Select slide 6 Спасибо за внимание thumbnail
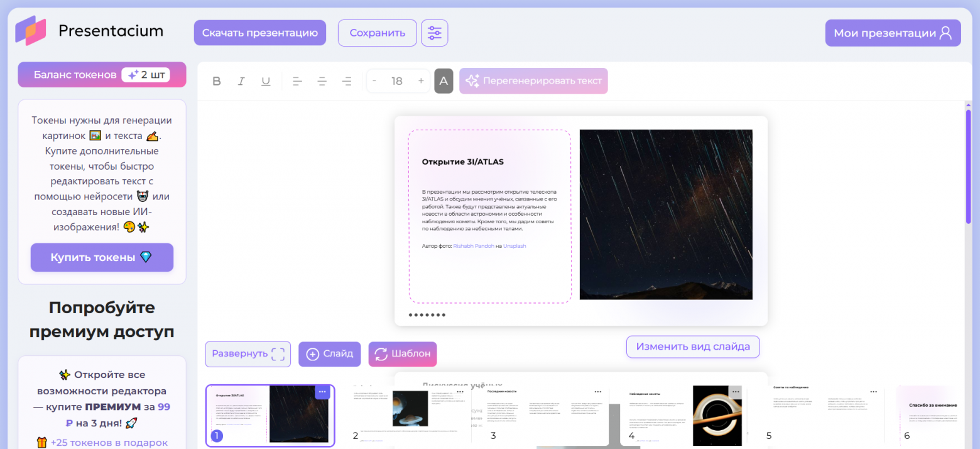The height and width of the screenshot is (449, 980). [x=928, y=415]
